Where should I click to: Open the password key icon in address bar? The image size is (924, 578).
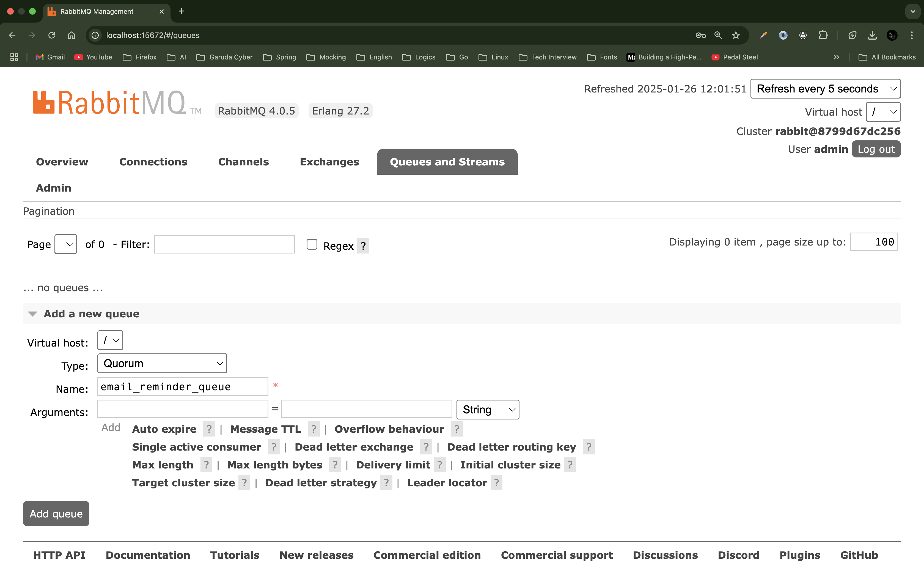(700, 35)
